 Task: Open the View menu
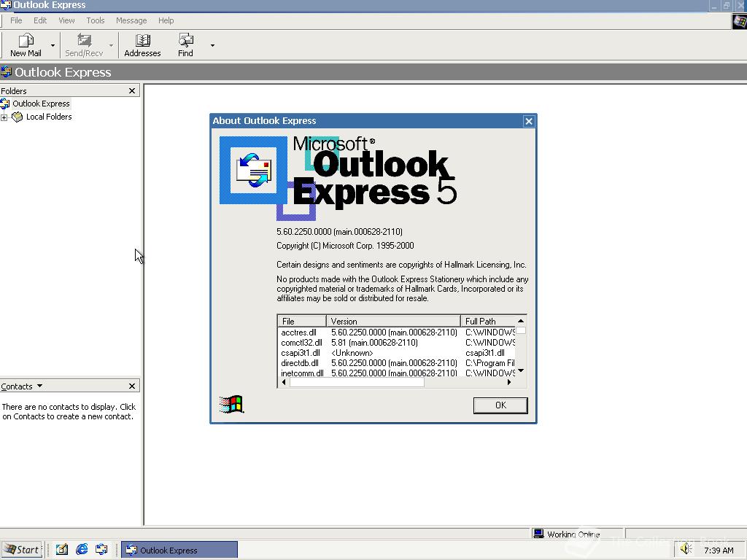[x=66, y=20]
